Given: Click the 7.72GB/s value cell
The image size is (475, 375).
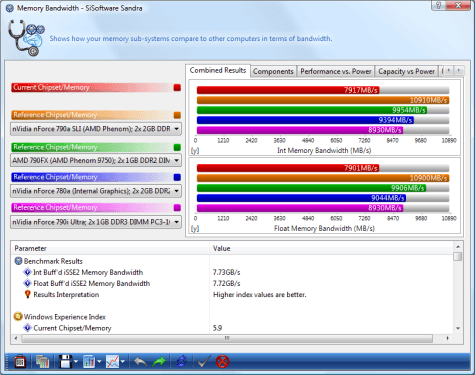Looking at the screenshot, I should (227, 283).
